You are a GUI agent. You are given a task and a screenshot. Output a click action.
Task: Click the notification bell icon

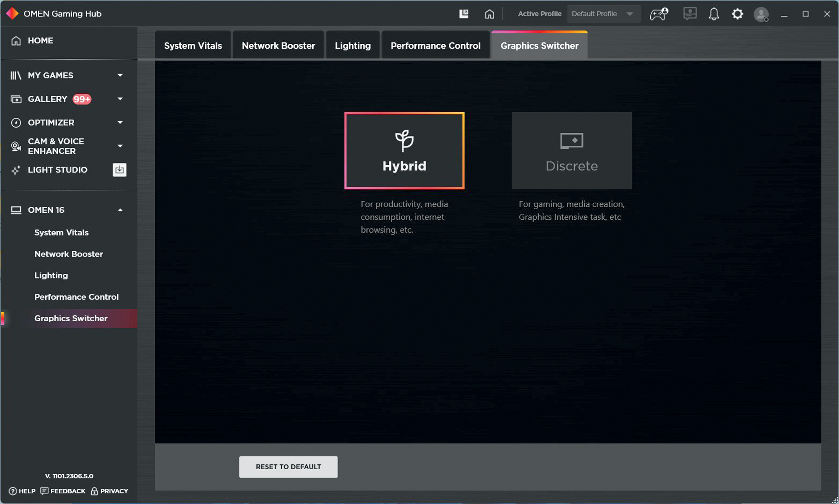click(x=714, y=14)
